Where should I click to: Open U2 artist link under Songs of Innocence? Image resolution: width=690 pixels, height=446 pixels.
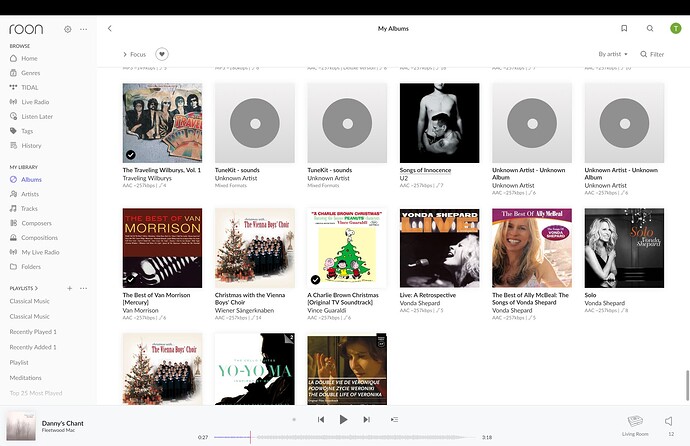(x=404, y=178)
